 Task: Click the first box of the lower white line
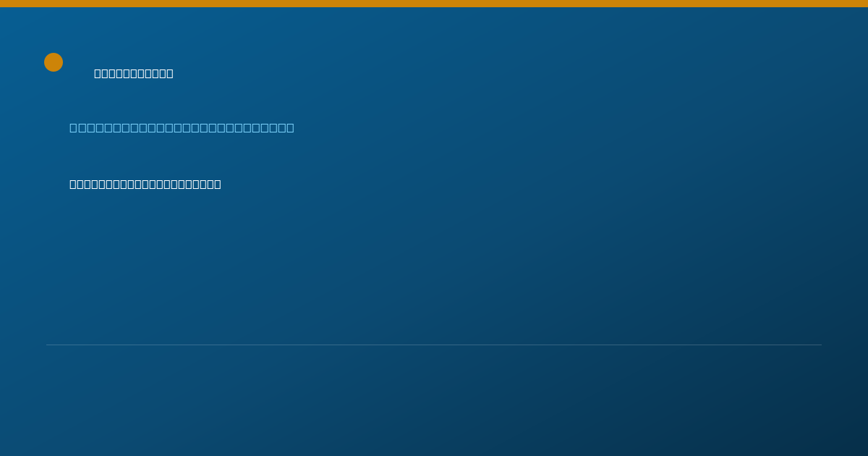click(x=73, y=185)
